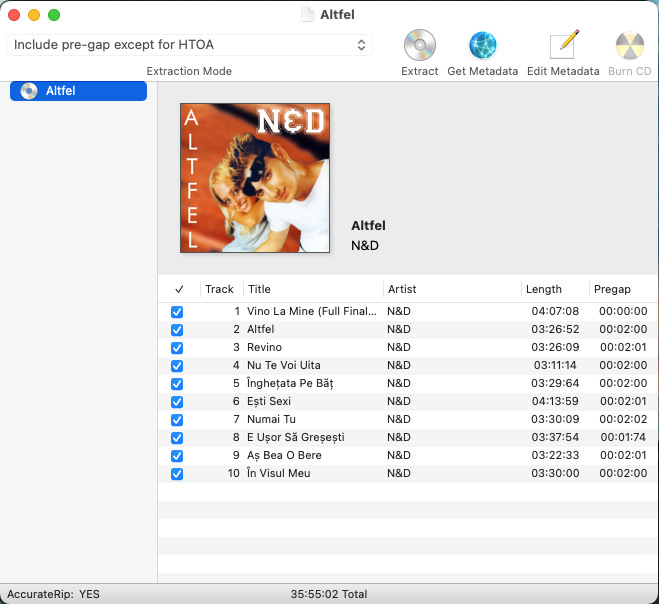Click the document icon beside the window title
This screenshot has width=659, height=604.
click(x=308, y=15)
